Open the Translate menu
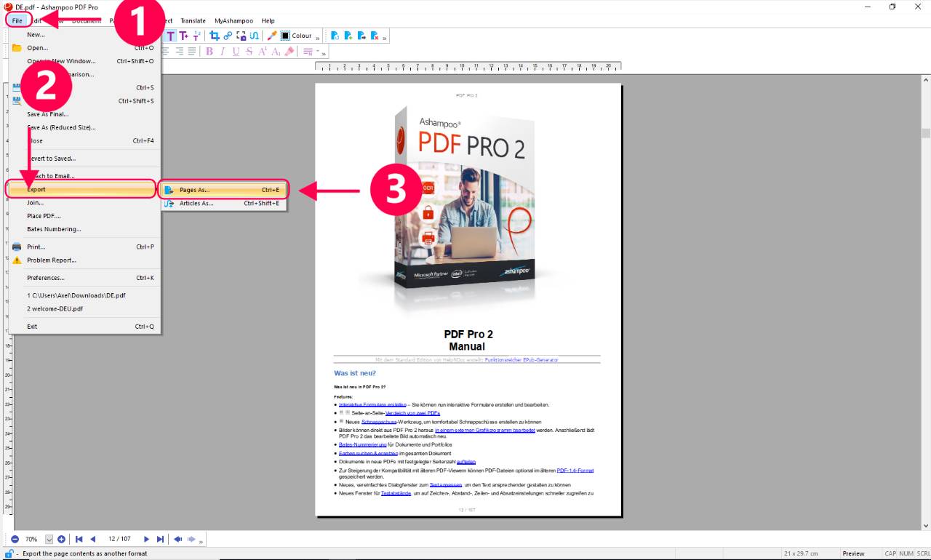 pos(193,20)
